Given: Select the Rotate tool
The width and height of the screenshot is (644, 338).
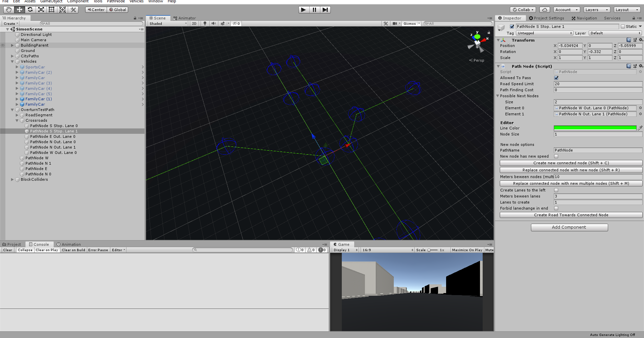Looking at the screenshot, I should click(30, 10).
